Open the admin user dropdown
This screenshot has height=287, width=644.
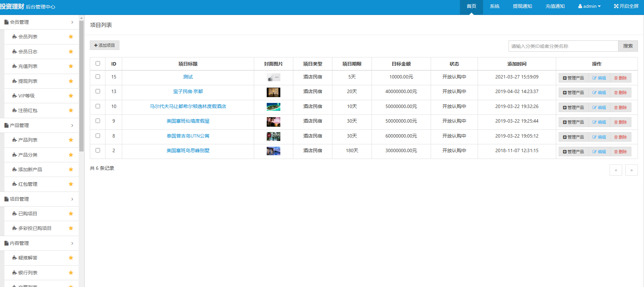tap(590, 6)
